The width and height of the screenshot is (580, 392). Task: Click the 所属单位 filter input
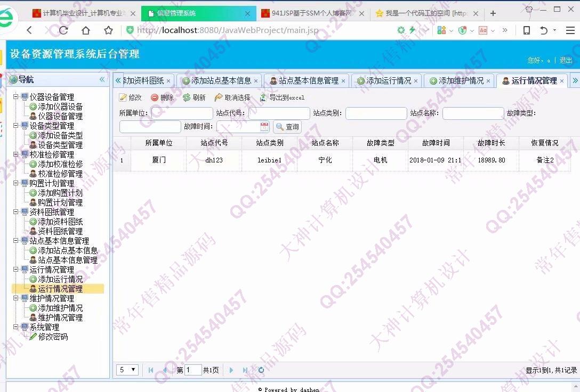click(182, 113)
